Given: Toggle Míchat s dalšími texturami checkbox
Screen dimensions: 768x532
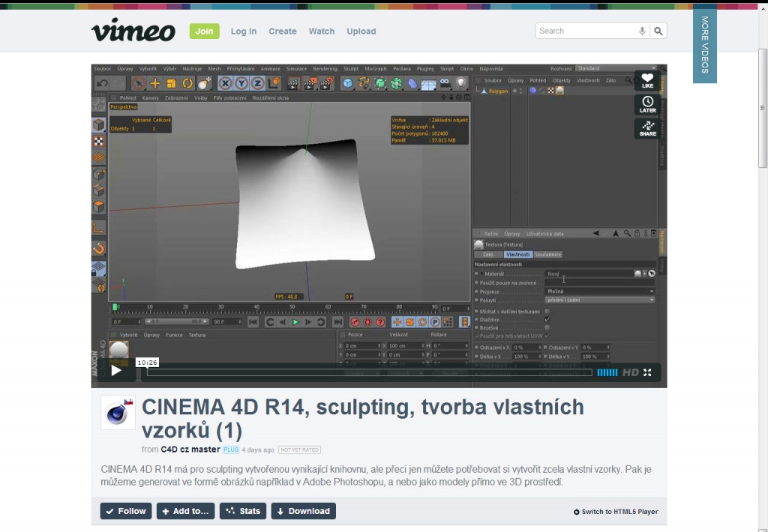Looking at the screenshot, I should coord(547,311).
